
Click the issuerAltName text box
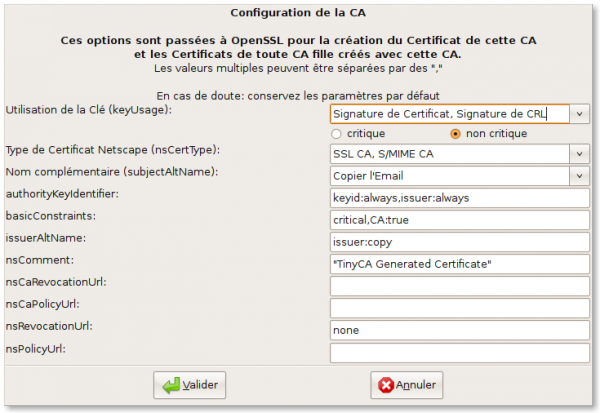[459, 242]
